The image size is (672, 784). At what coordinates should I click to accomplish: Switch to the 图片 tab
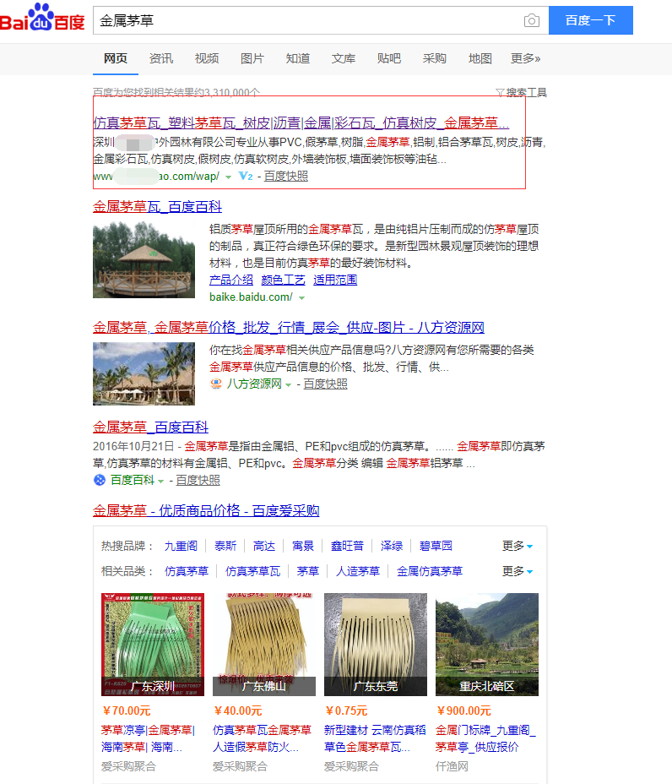pos(252,58)
